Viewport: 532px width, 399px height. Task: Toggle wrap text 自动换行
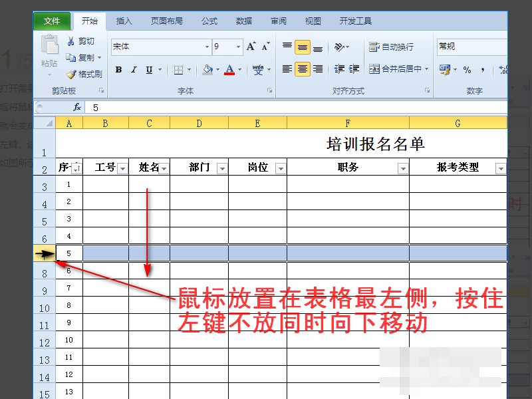(x=391, y=47)
